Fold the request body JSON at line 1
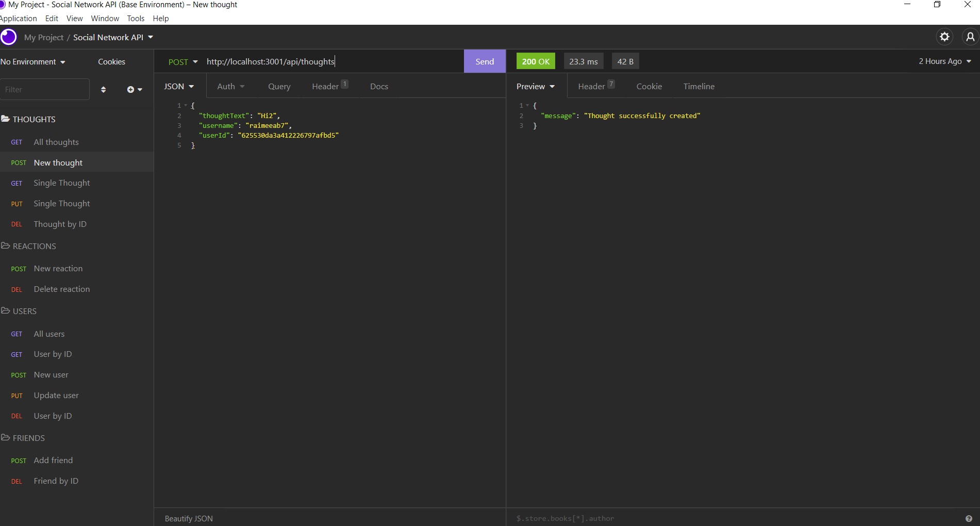Image resolution: width=980 pixels, height=526 pixels. [x=186, y=106]
